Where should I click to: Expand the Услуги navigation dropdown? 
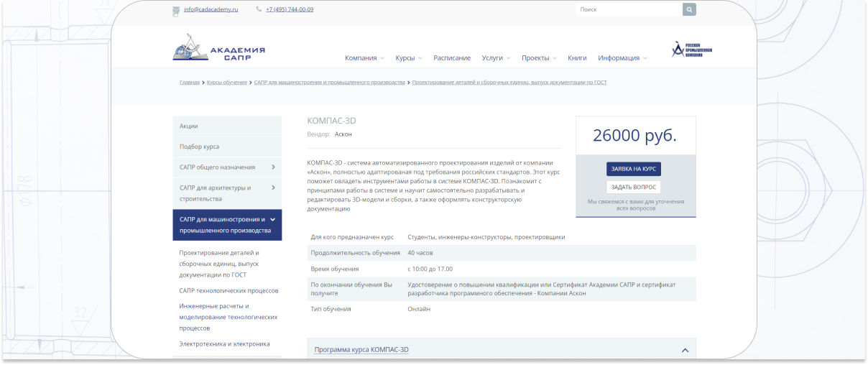[496, 58]
